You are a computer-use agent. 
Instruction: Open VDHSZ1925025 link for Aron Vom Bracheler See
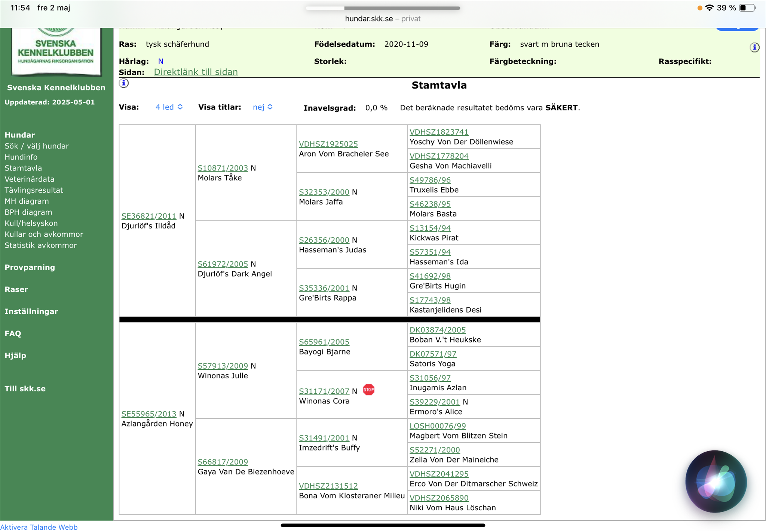tap(328, 144)
